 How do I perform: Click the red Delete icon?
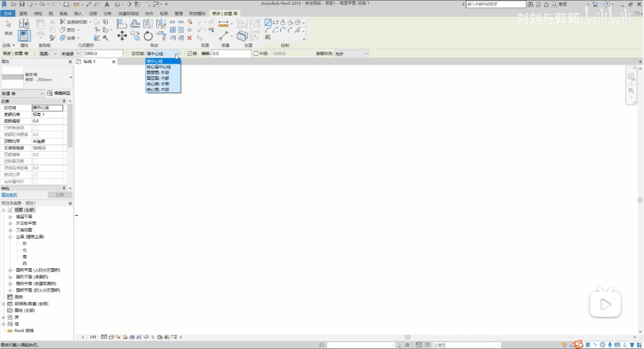[189, 38]
